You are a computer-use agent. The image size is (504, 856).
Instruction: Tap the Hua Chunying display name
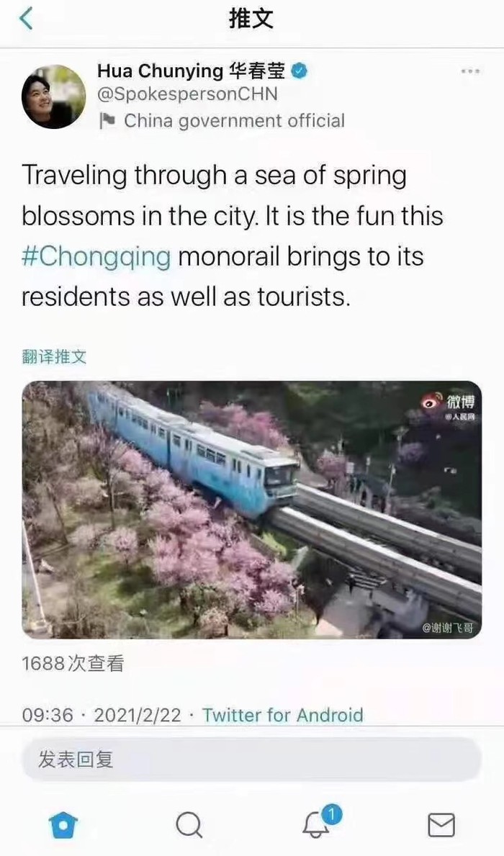191,71
